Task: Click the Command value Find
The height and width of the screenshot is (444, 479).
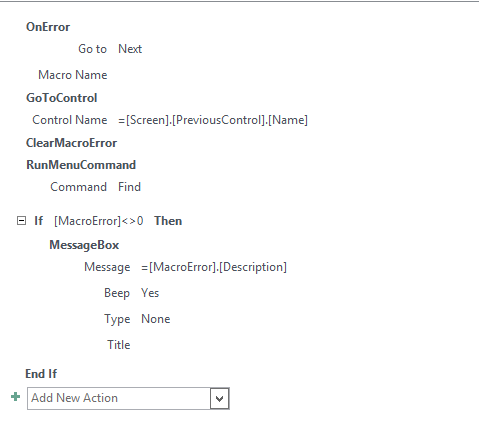Action: [x=129, y=187]
